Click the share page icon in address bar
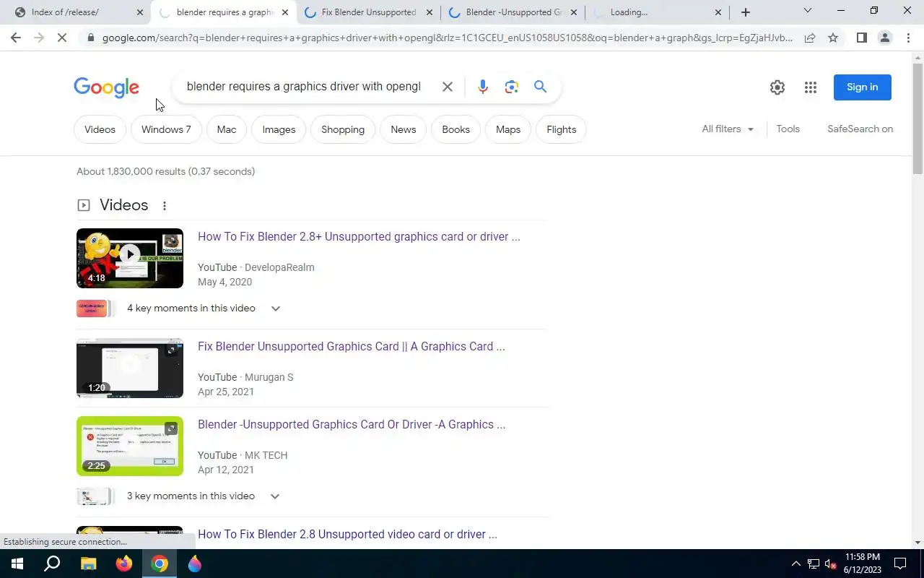The height and width of the screenshot is (578, 924). 810,38
